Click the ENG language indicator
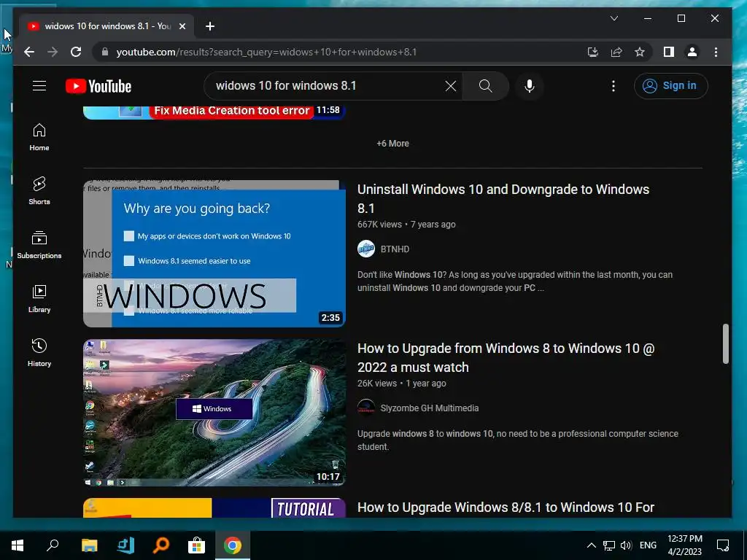Image resolution: width=747 pixels, height=560 pixels. [x=648, y=545]
